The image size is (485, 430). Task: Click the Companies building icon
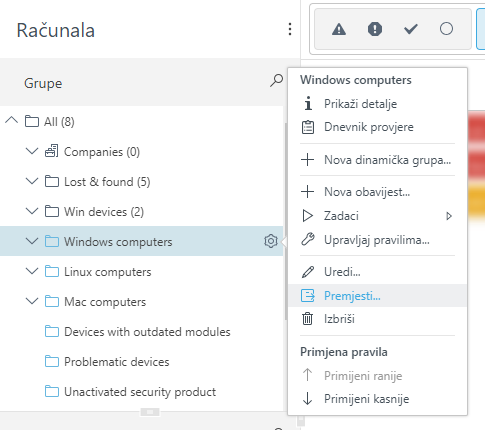pos(52,151)
